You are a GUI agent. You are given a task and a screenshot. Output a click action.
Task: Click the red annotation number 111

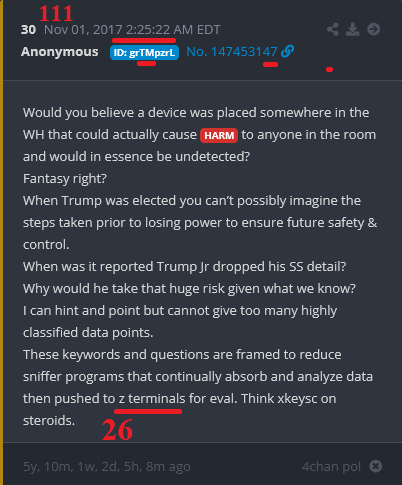point(56,14)
